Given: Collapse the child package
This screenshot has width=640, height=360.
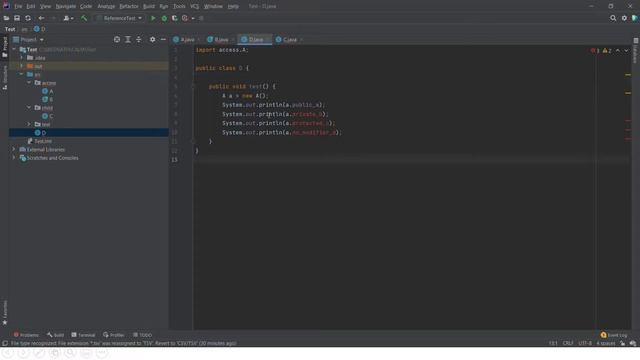Looking at the screenshot, I should pos(29,107).
